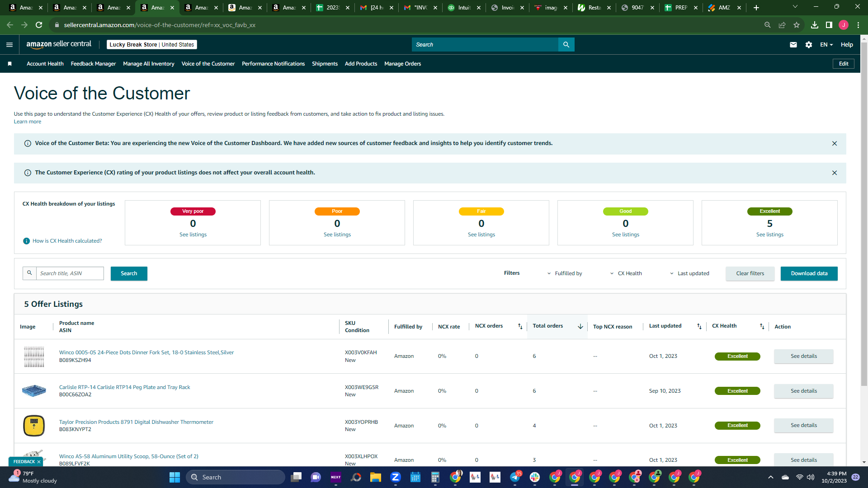Close the FEEDBACK tab

click(x=39, y=462)
